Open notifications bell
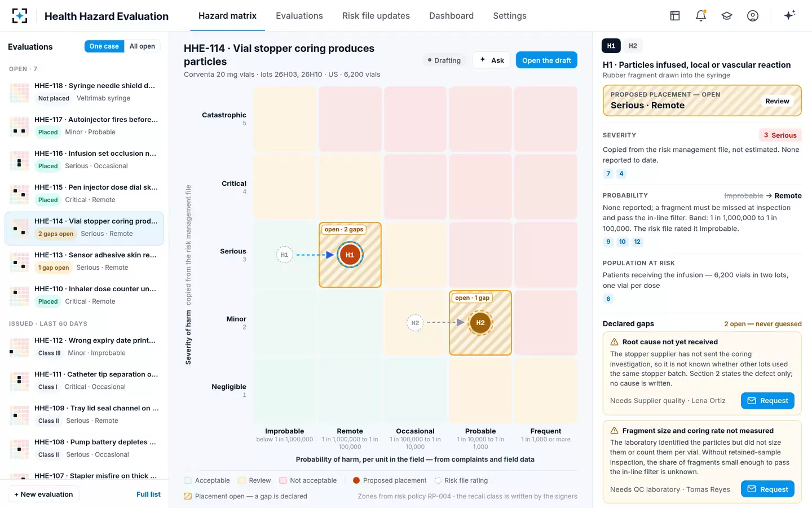Screen dimensions: 812x508 (701, 16)
